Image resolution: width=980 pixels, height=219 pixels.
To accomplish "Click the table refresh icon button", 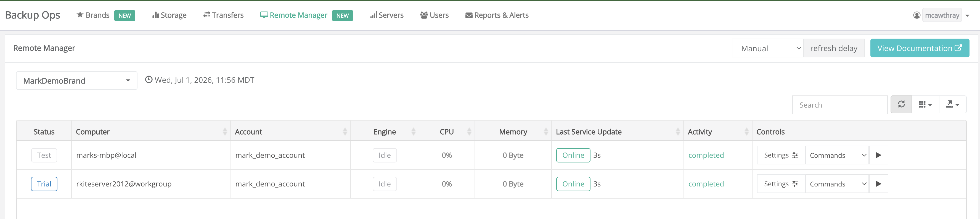I will tap(901, 104).
